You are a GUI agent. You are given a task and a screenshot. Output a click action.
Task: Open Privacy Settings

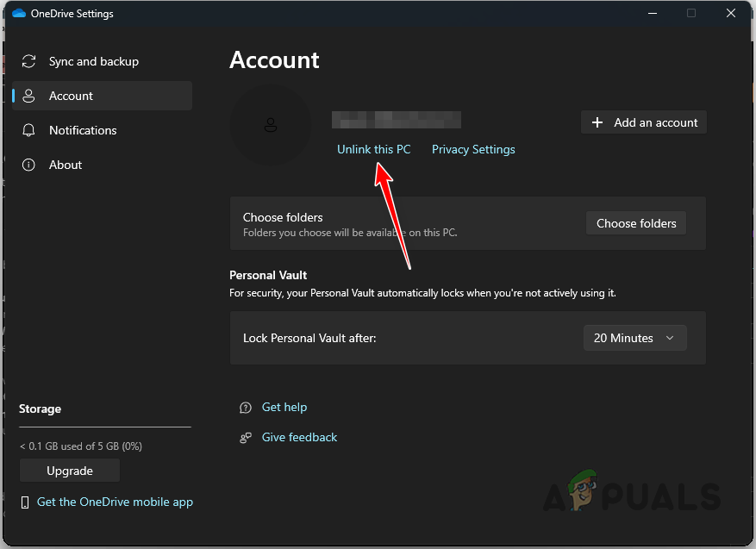(472, 149)
